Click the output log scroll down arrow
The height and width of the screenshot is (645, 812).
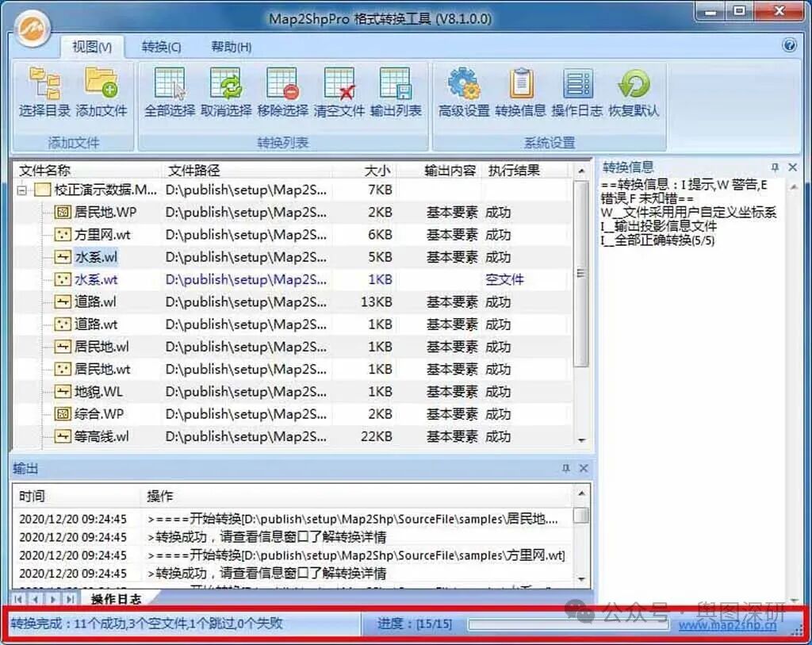[581, 579]
